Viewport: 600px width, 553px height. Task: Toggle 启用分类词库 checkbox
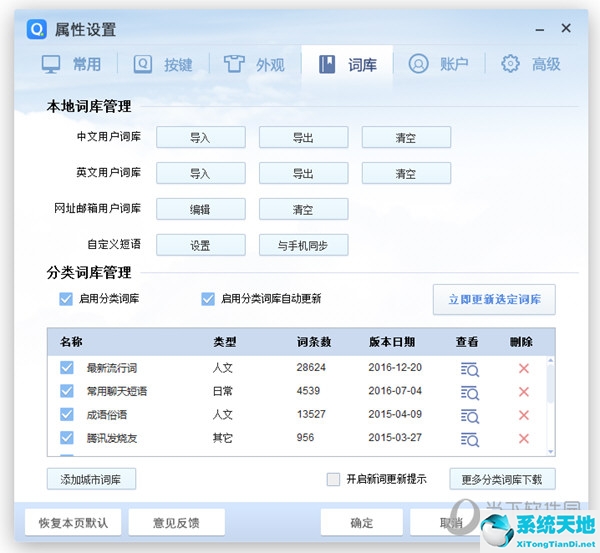66,299
